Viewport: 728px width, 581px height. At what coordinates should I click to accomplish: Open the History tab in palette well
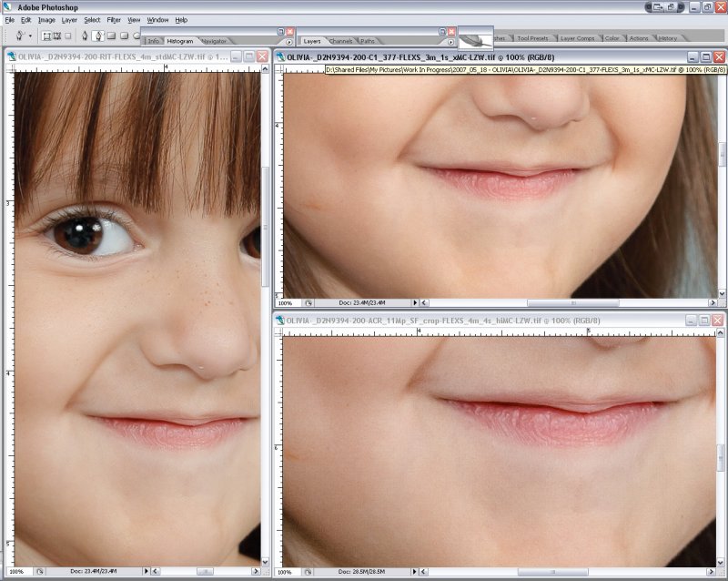tap(667, 38)
